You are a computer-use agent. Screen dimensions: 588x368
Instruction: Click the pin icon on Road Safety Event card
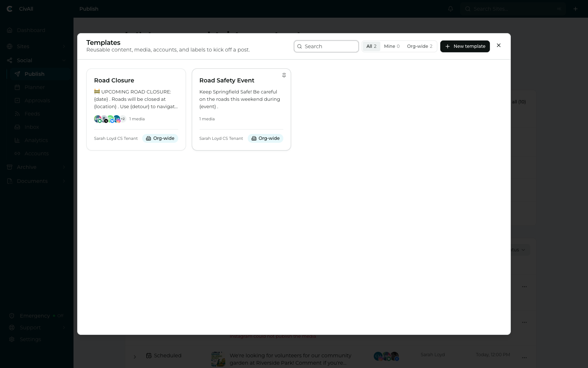pyautogui.click(x=284, y=75)
